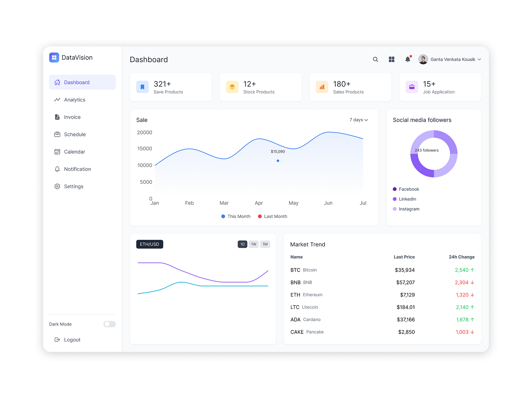Click the Calendar sidebar icon

point(57,152)
